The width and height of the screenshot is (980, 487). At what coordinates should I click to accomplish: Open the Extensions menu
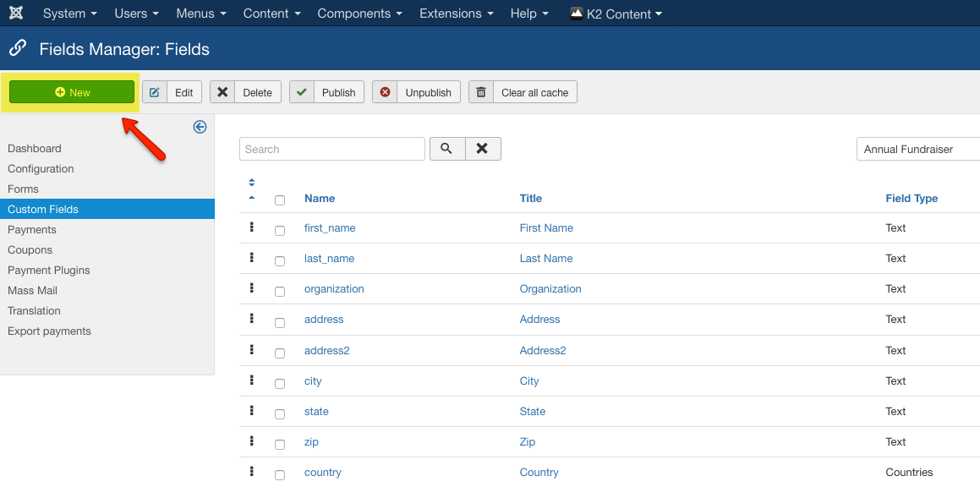[x=456, y=14]
